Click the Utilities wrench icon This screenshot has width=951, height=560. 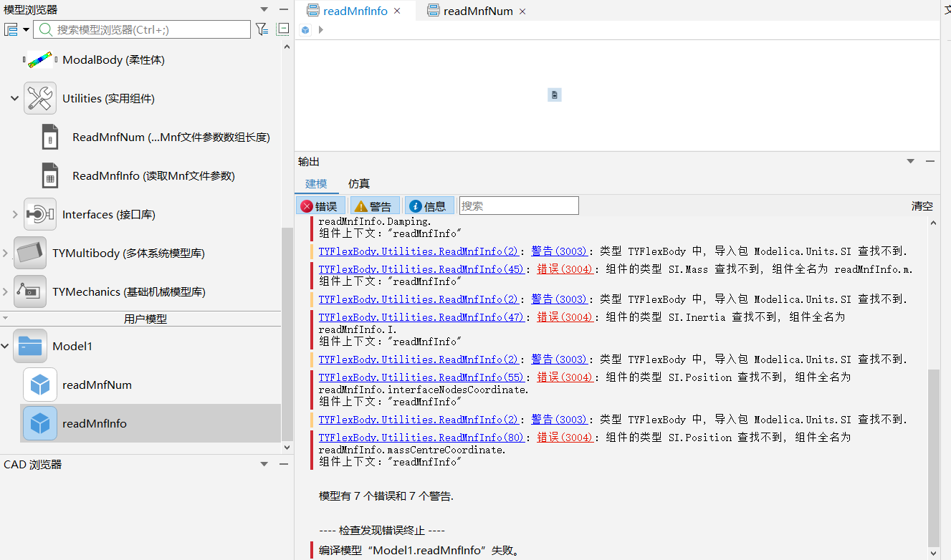point(40,99)
